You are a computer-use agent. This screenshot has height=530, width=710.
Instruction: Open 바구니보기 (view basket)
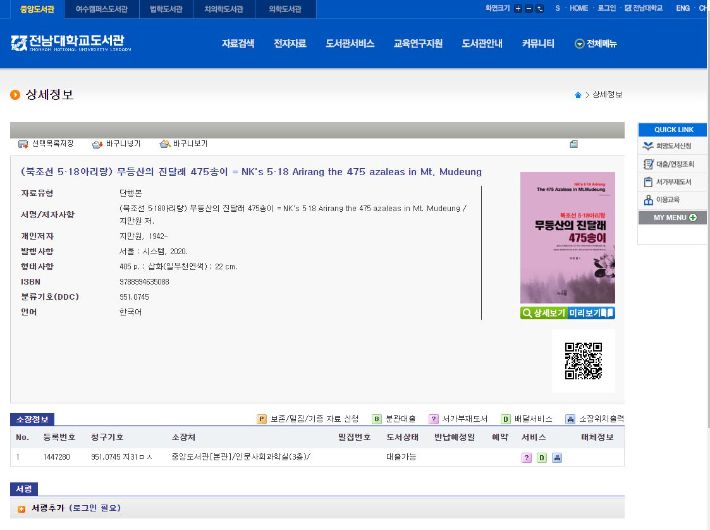point(184,144)
